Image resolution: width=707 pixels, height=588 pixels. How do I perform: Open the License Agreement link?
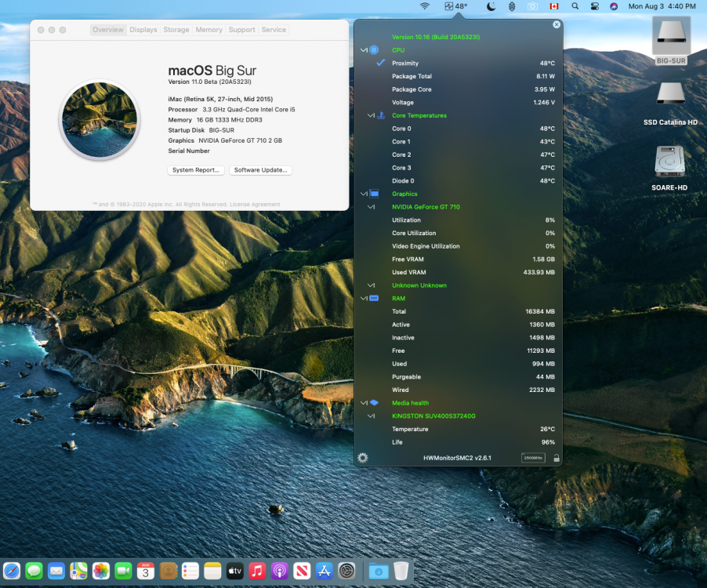[255, 205]
